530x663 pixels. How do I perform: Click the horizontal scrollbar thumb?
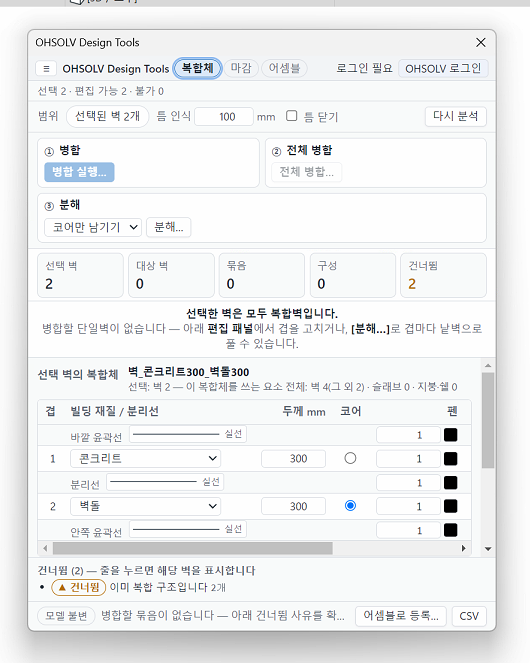(x=192, y=548)
